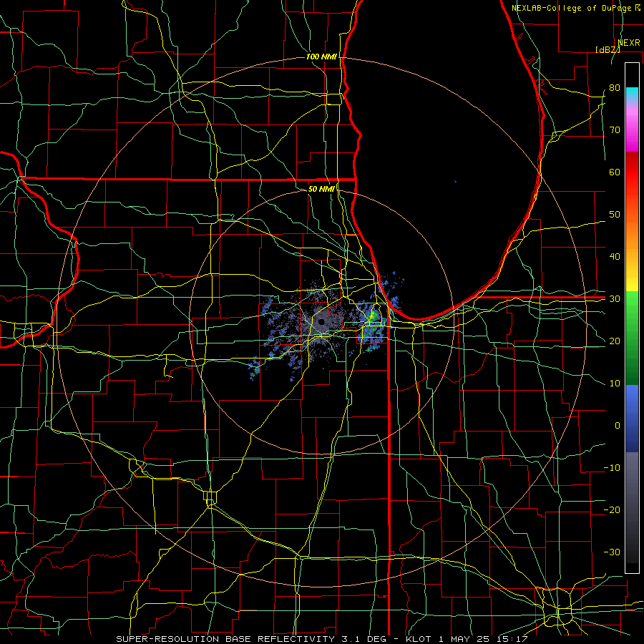Viewport: 644px width, 644px height.
Task: Click the -20 value on dBZ scale
Action: [612, 509]
